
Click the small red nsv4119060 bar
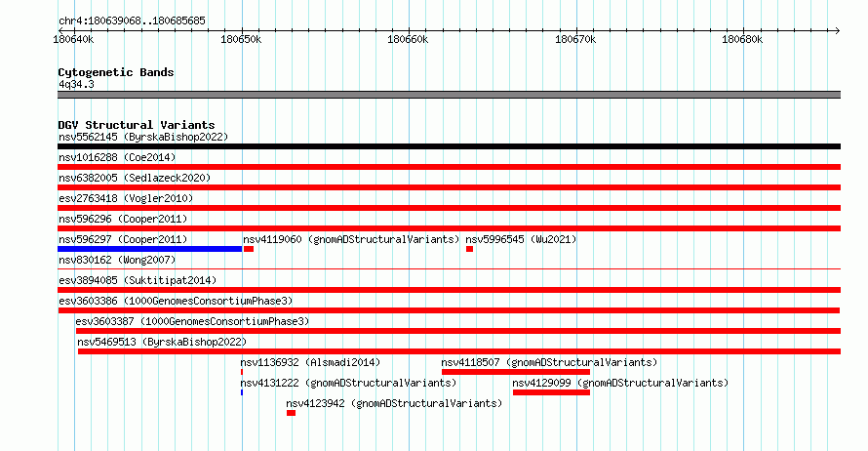[249, 249]
